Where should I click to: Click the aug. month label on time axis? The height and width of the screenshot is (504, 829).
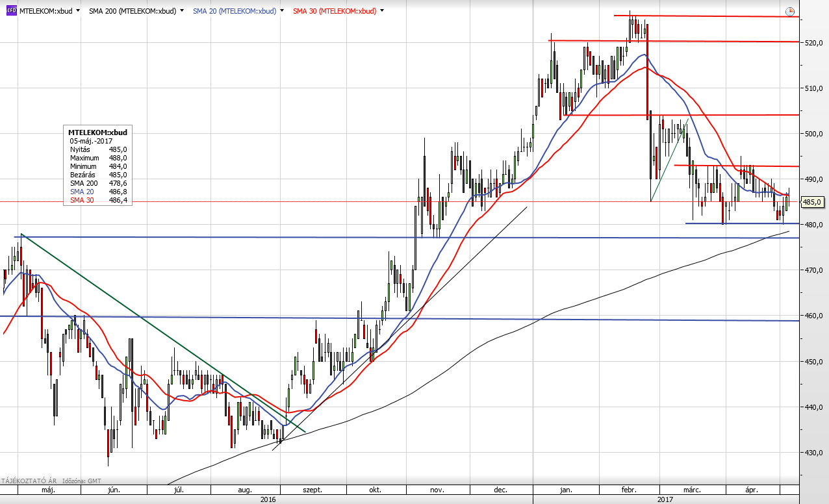[x=244, y=490]
